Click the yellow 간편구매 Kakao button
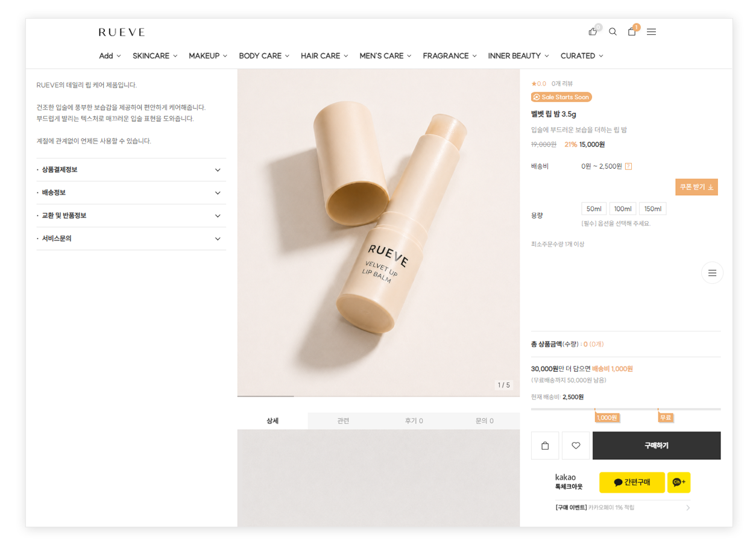 point(632,482)
